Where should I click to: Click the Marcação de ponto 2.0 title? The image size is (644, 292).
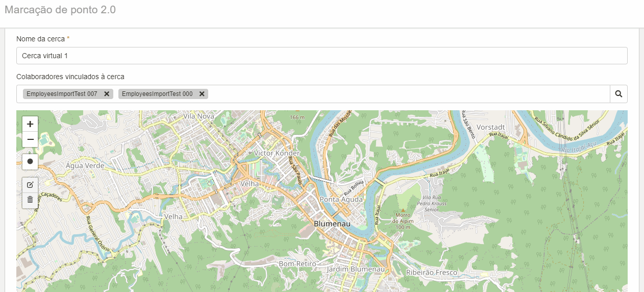pos(60,10)
